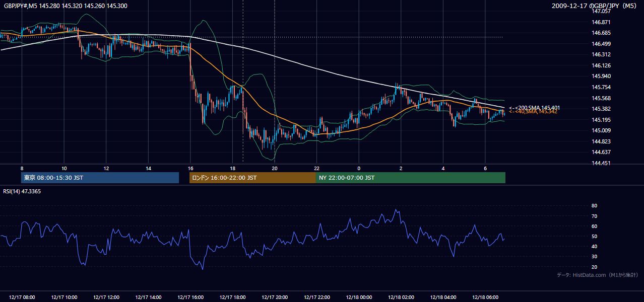This screenshot has height=302, width=644.
Task: Click the bottom time label 12/17 20:00
Action: (x=275, y=297)
